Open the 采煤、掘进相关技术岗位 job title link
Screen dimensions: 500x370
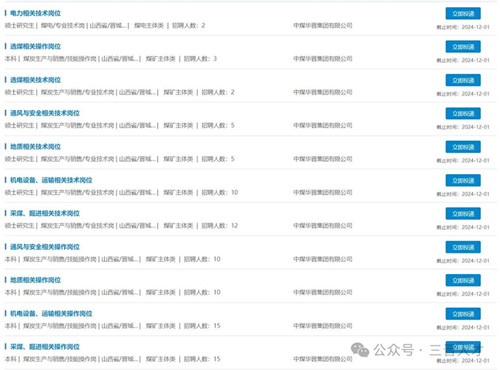tap(45, 213)
